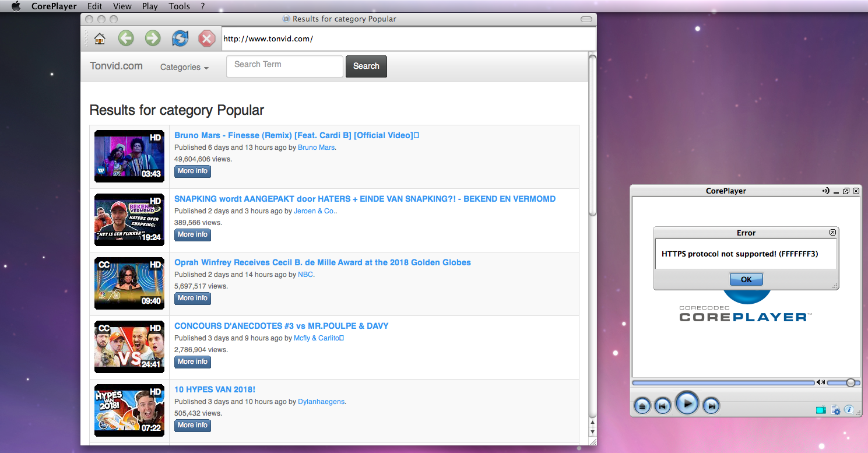Screen dimensions: 868x453
Task: Click the toolbar toggle pill in browser title bar
Action: pos(586,19)
